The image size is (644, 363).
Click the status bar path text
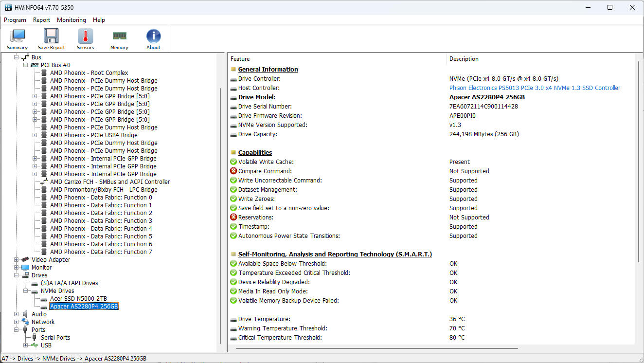point(74,359)
